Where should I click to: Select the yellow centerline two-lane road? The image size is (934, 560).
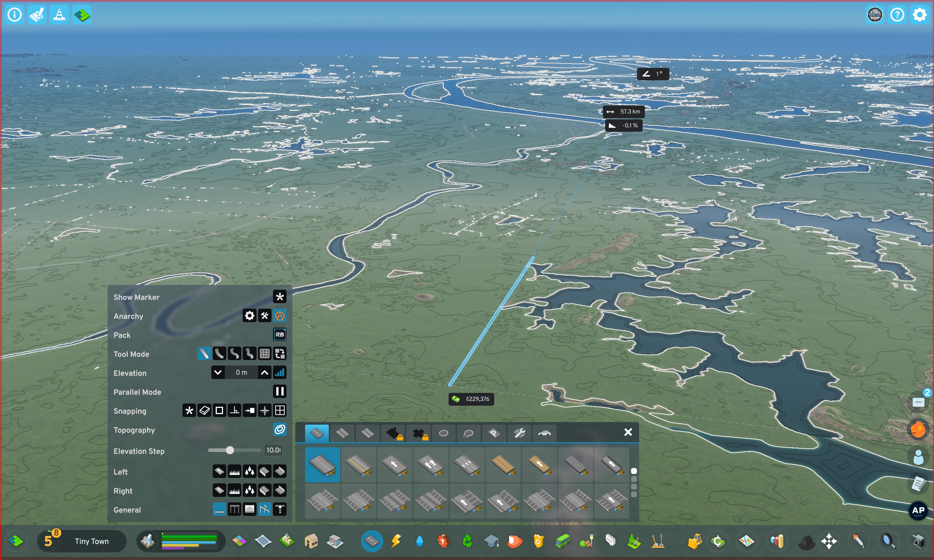(359, 465)
